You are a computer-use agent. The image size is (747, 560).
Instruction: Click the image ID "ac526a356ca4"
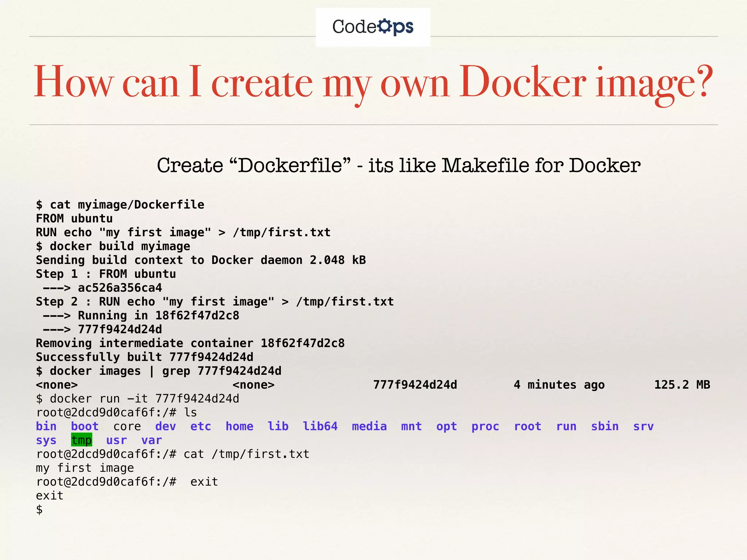[x=120, y=288]
